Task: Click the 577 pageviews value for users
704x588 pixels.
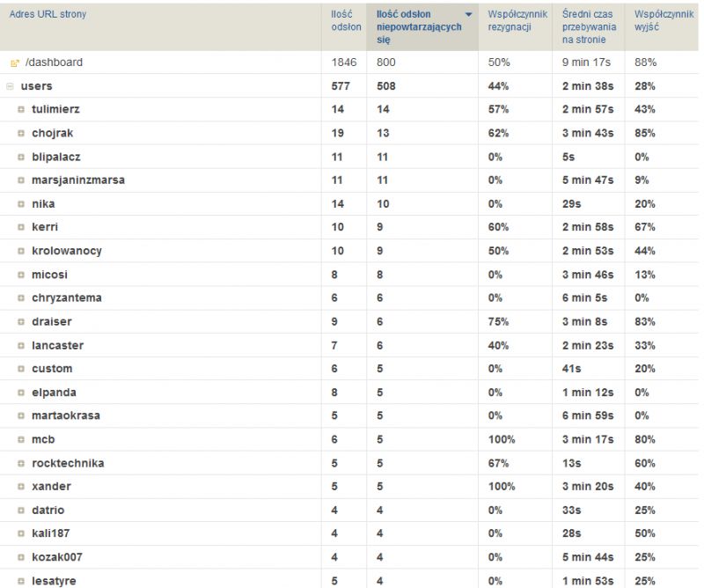Action: (341, 86)
